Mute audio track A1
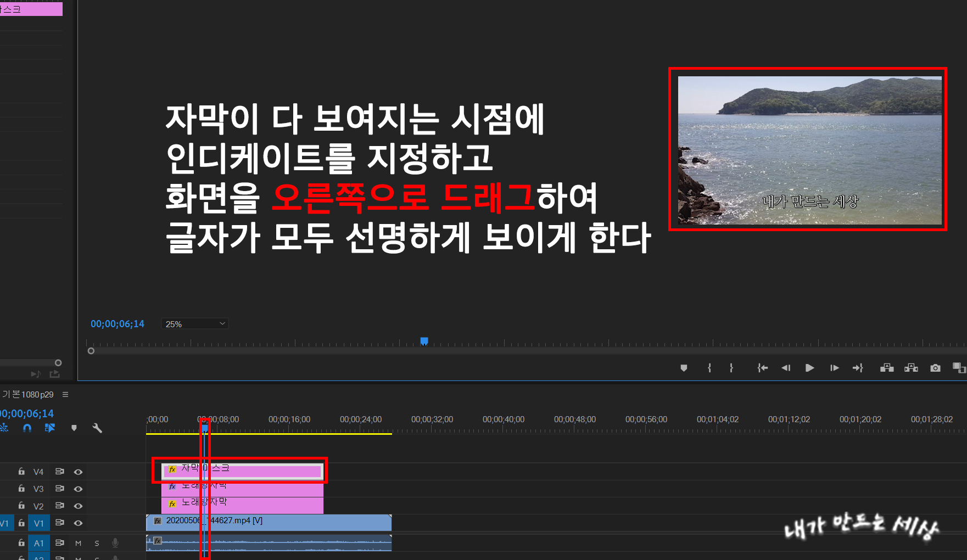Viewport: 967px width, 560px height. click(78, 543)
